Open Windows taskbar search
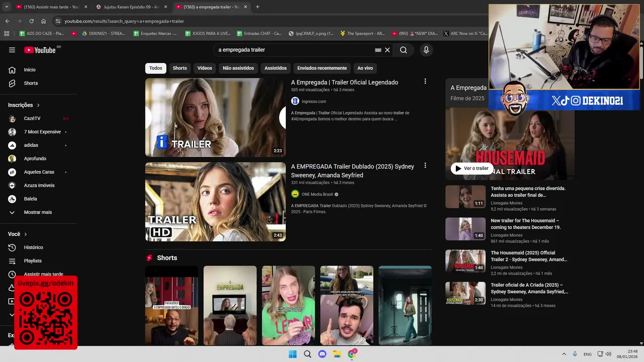This screenshot has width=644, height=362. click(307, 354)
